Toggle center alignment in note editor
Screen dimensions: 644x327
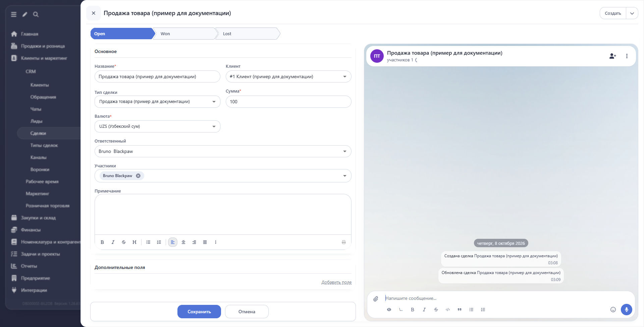(183, 242)
